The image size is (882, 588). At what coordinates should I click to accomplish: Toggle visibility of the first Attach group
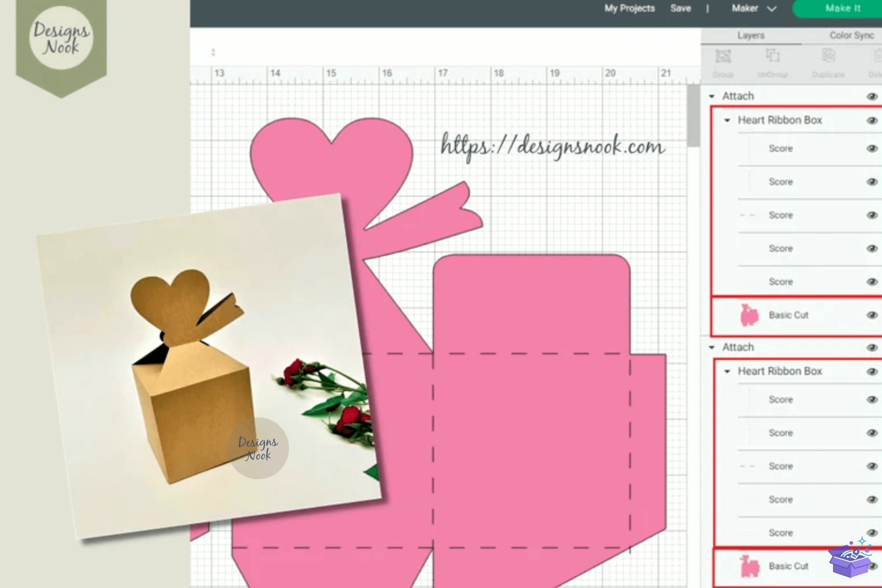click(x=872, y=96)
